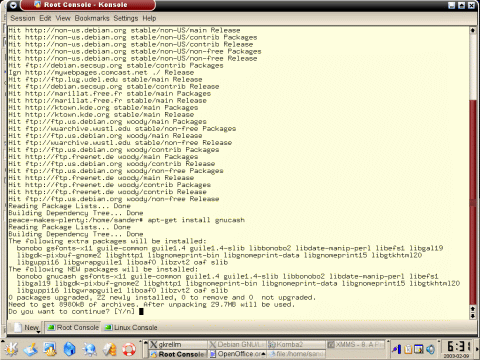Expand the taskbar list arrow by OpenOffice
This screenshot has height=360, width=480.
coord(263,354)
